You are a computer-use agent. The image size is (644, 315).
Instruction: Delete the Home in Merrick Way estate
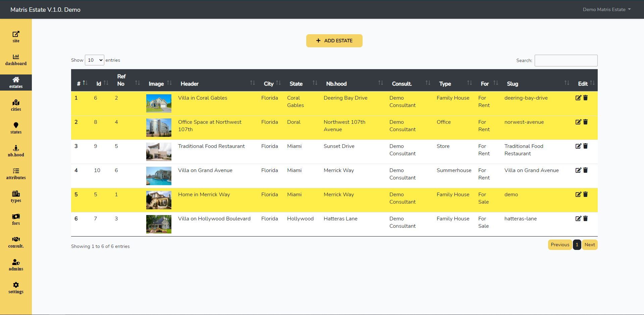585,194
